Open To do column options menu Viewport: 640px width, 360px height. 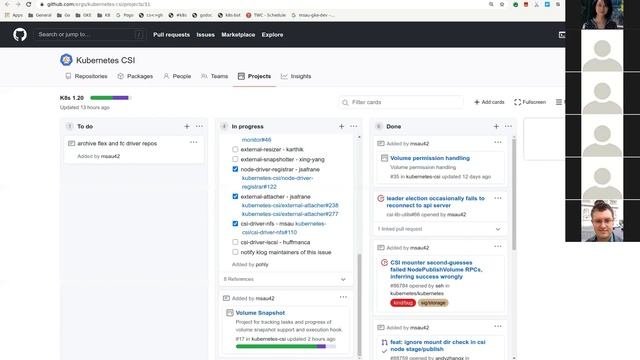199,127
